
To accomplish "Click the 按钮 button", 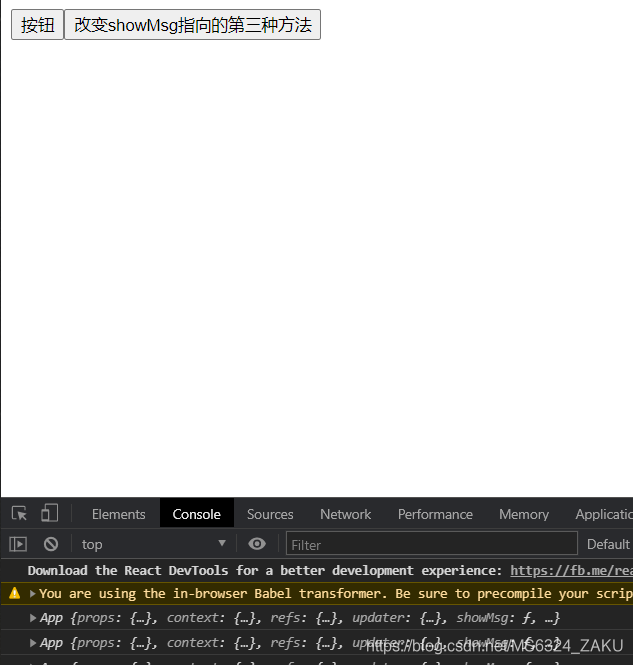I will click(x=37, y=25).
